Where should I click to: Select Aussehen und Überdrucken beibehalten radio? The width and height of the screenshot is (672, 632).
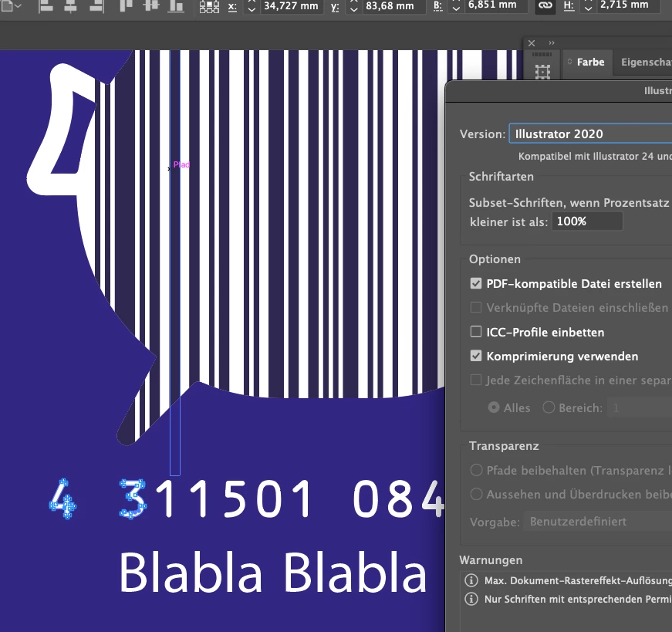[x=476, y=494]
